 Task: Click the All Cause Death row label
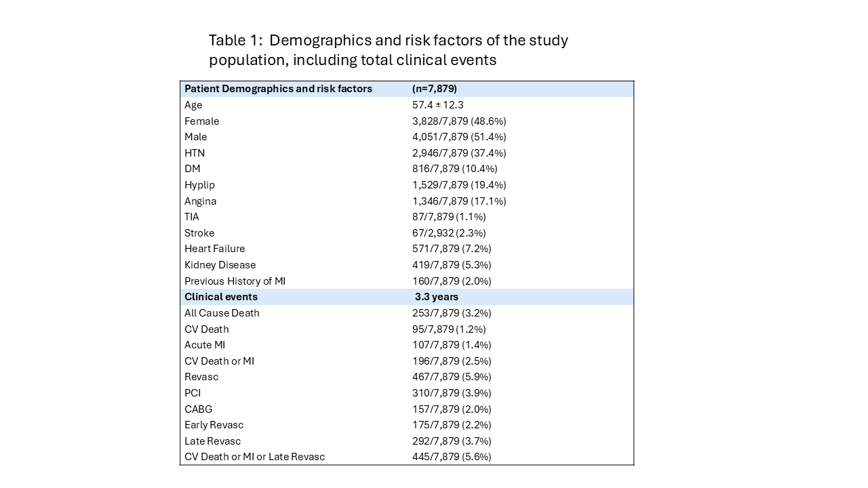[222, 313]
